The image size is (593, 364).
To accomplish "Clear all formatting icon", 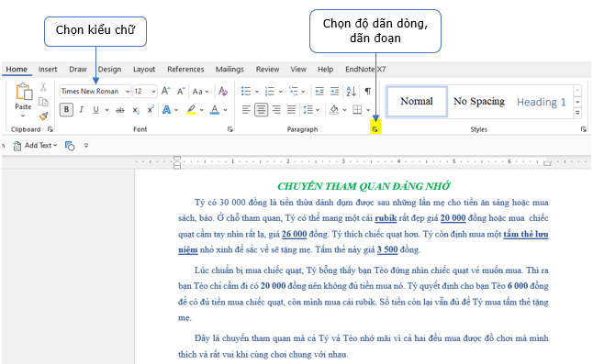I will [x=223, y=91].
